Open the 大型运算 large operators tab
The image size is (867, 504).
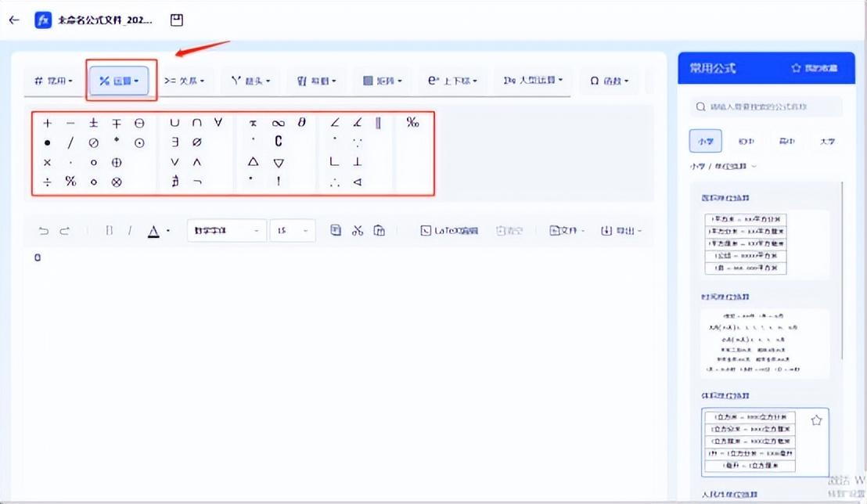pyautogui.click(x=533, y=81)
